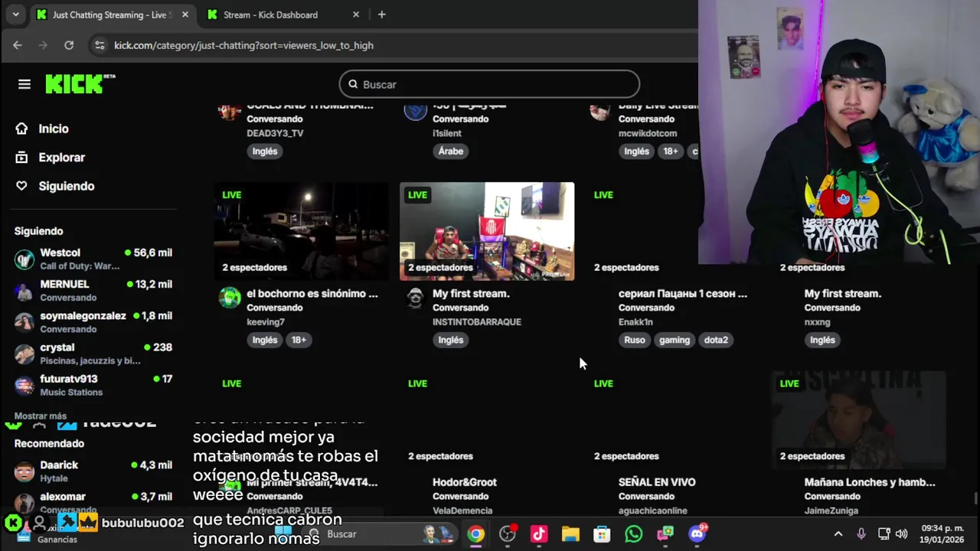
Task: Select the Árabe tag
Action: pos(451,152)
